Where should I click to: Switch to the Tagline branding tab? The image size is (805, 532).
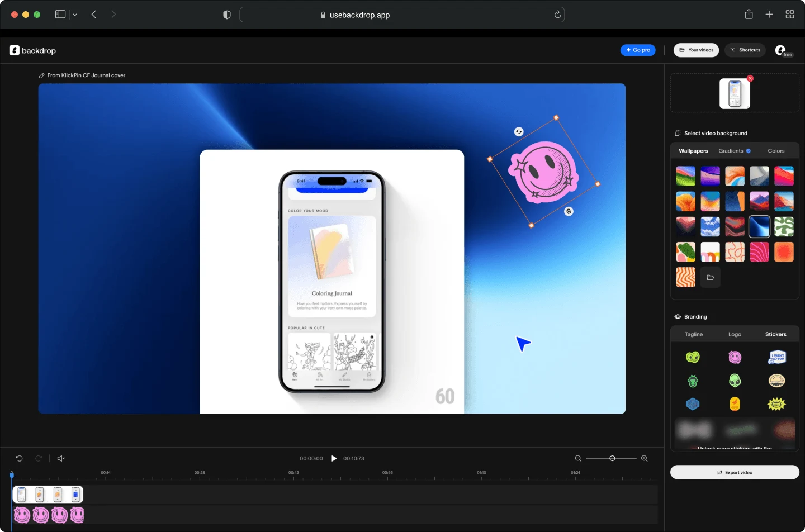tap(694, 334)
